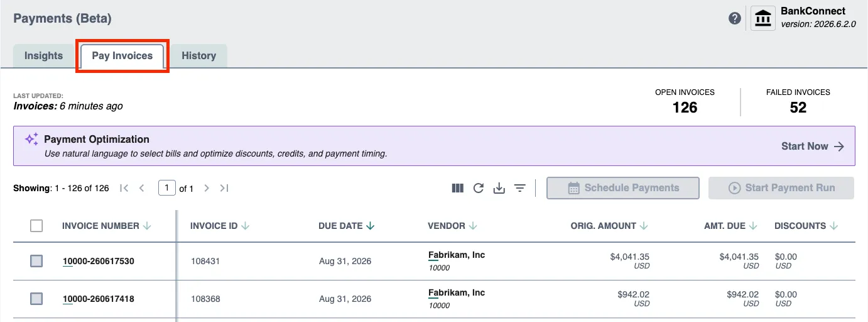Click "Invoices: 6 minutes ago" status text
The image size is (868, 322).
(68, 106)
